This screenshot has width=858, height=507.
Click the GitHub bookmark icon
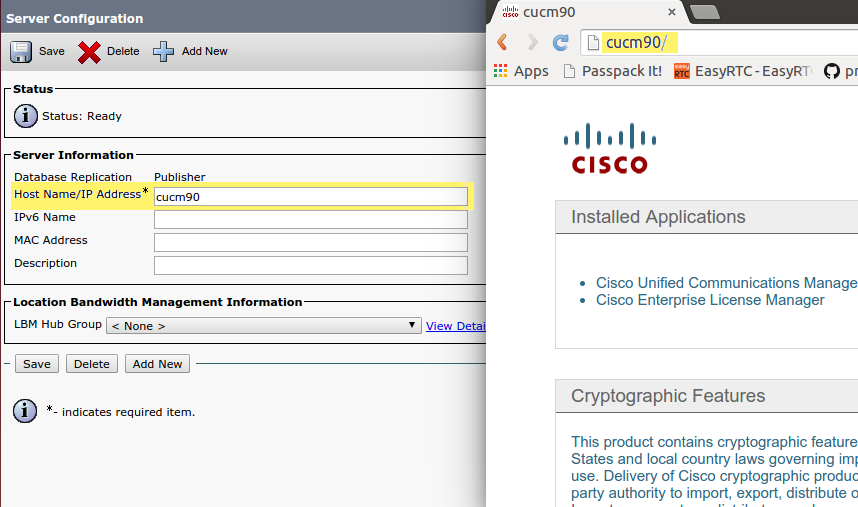[x=832, y=71]
